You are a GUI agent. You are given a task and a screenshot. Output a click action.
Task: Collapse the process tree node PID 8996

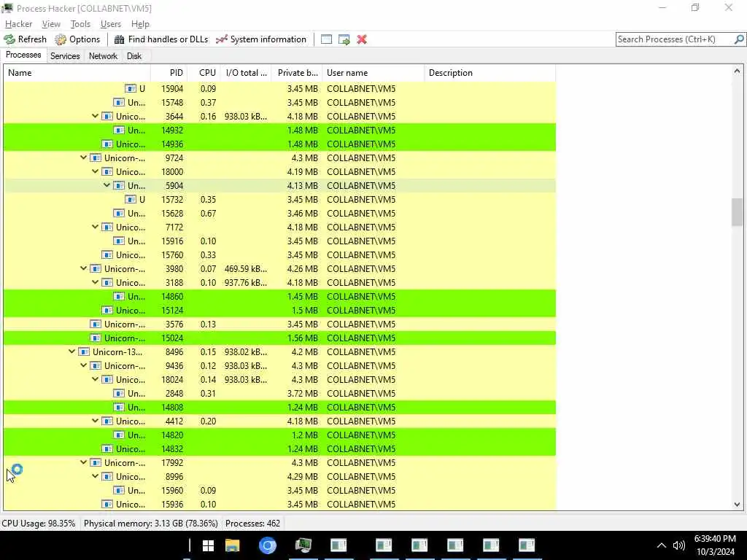pyautogui.click(x=96, y=476)
